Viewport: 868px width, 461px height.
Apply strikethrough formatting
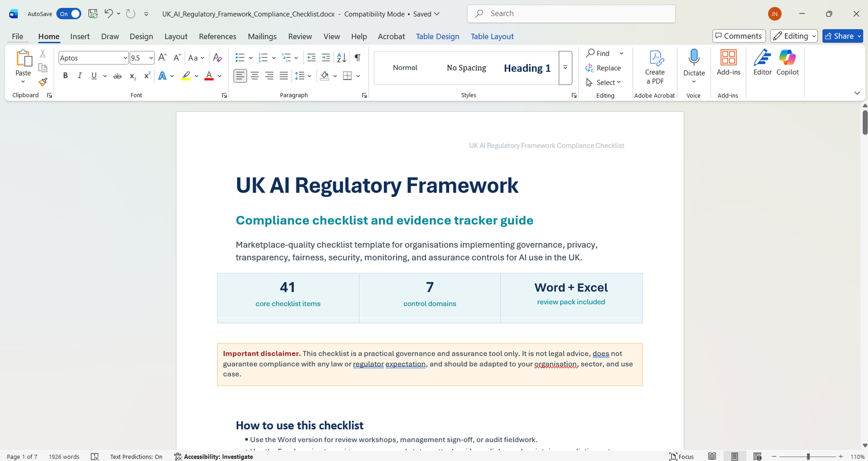click(x=117, y=76)
